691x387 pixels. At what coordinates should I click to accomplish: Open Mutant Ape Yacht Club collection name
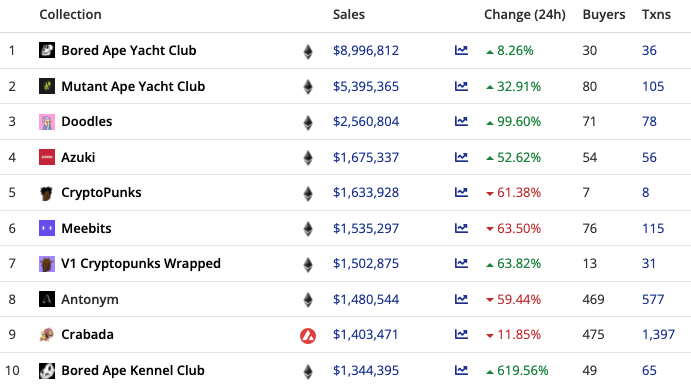[x=133, y=86]
